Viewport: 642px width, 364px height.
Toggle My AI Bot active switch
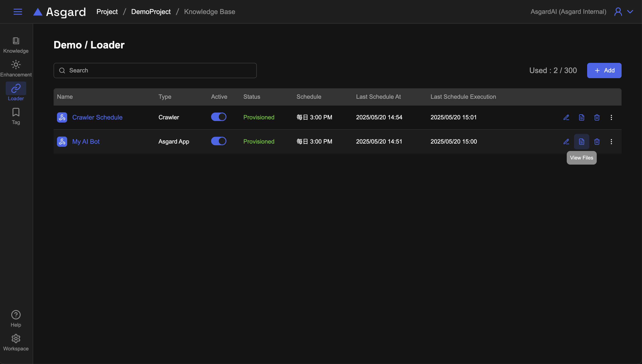click(218, 141)
